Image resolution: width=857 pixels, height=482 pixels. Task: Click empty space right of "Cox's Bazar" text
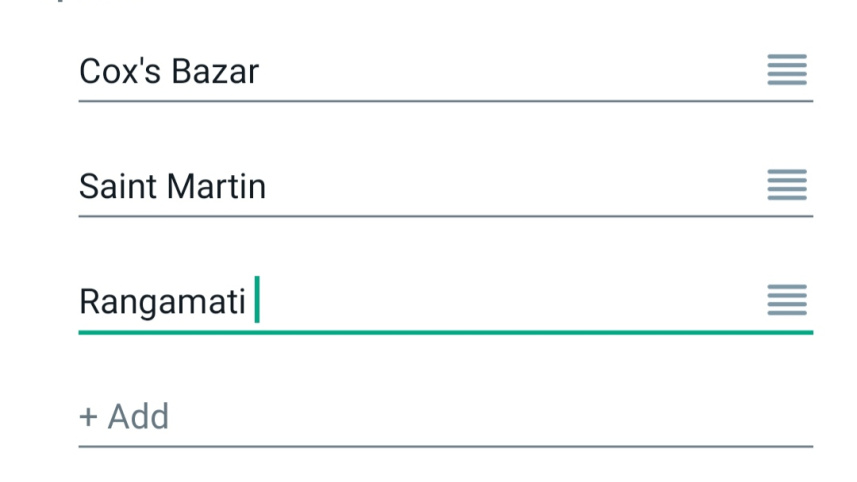500,72
